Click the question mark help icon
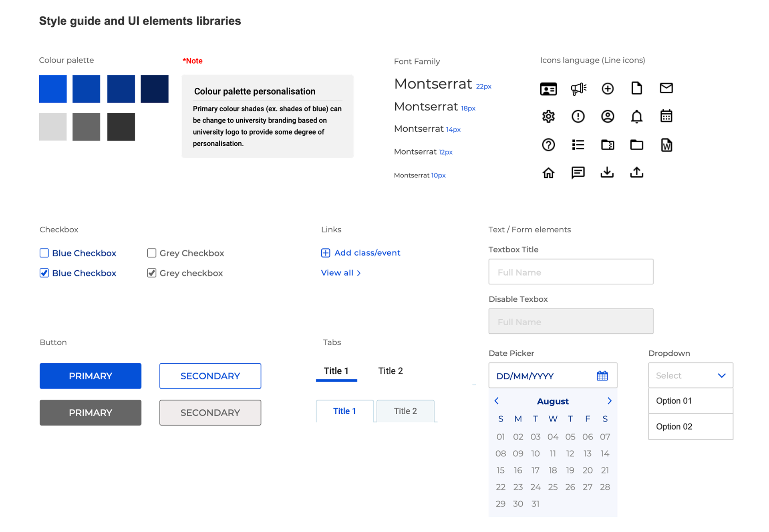 (x=548, y=145)
